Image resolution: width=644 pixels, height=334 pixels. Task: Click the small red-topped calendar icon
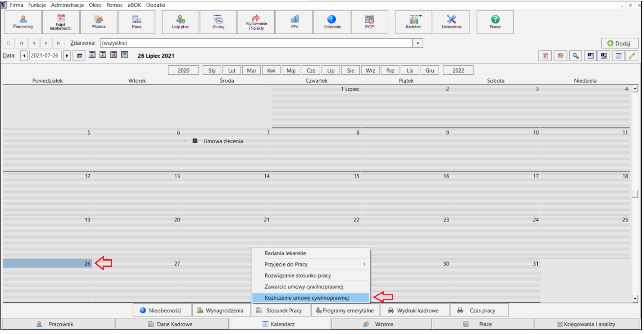tap(545, 56)
